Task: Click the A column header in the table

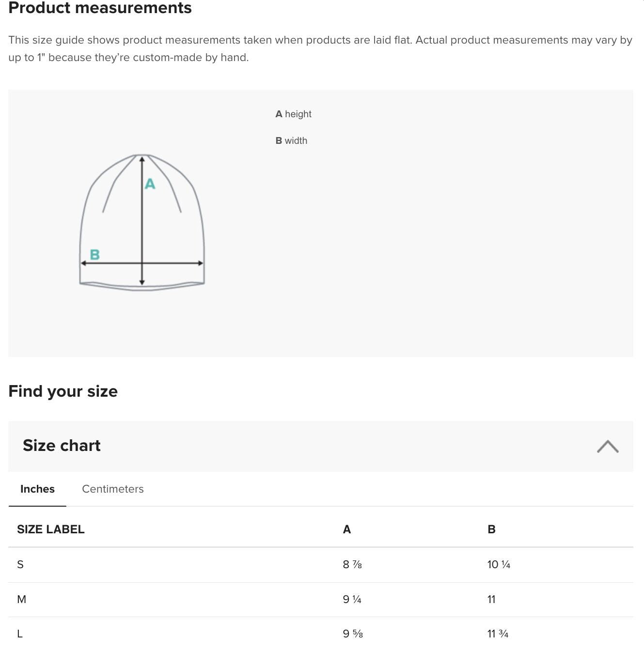Action: [x=347, y=529]
